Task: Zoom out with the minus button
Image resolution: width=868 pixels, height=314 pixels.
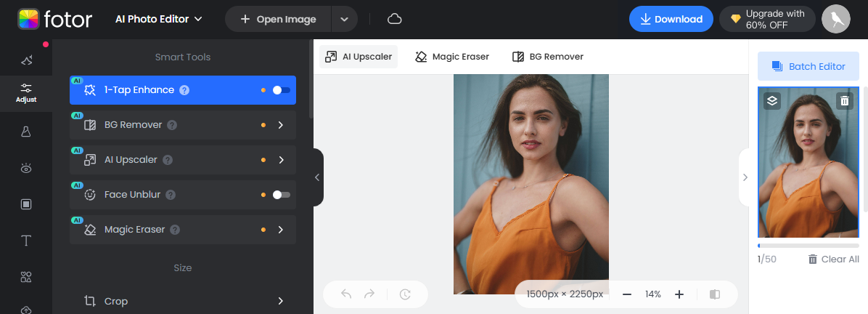Action: point(626,294)
